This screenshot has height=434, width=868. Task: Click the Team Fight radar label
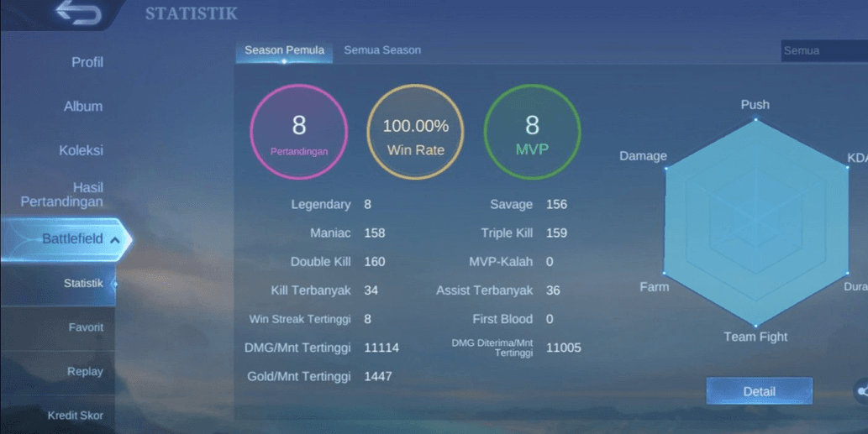tap(755, 337)
